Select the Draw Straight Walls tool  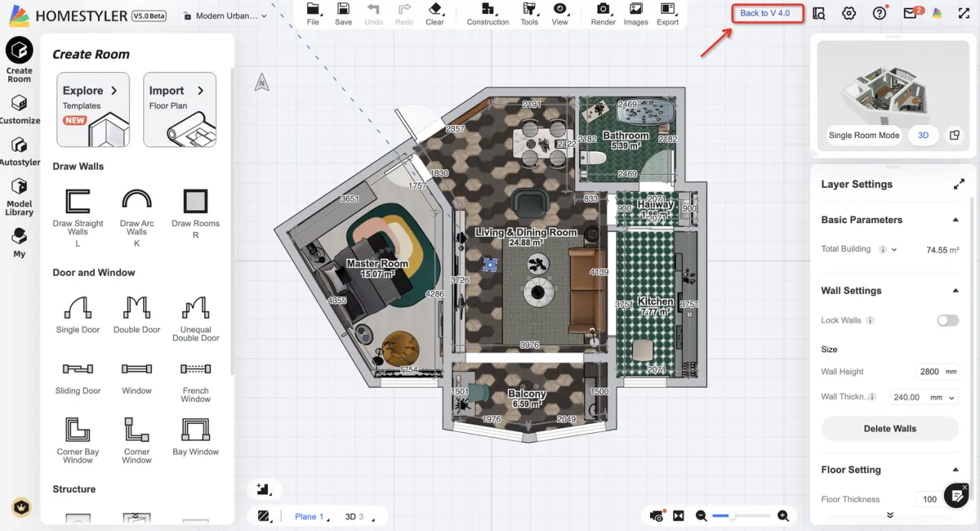[78, 202]
